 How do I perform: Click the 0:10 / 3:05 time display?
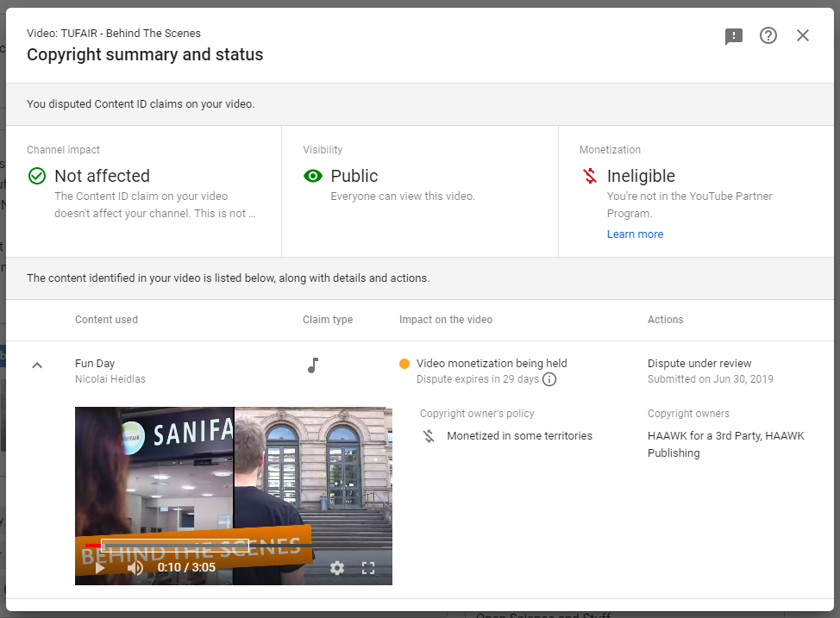(x=186, y=568)
